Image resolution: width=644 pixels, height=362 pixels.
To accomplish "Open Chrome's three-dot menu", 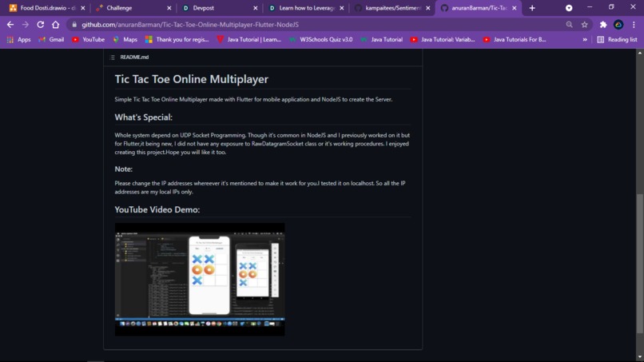I will (634, 25).
